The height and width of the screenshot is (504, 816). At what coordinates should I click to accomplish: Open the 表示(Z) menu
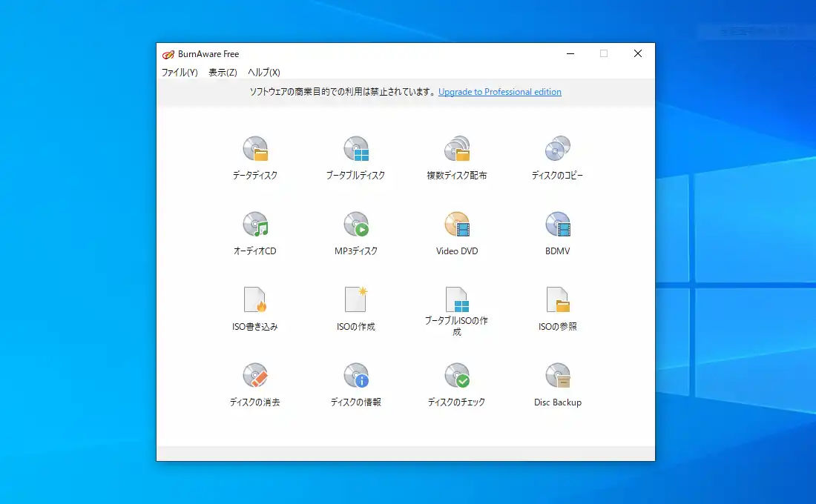tap(222, 72)
